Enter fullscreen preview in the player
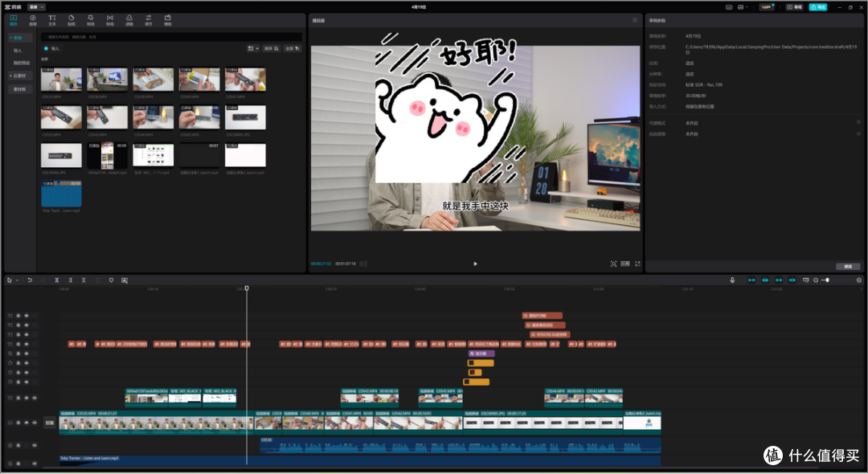Image resolution: width=868 pixels, height=474 pixels. click(x=637, y=264)
